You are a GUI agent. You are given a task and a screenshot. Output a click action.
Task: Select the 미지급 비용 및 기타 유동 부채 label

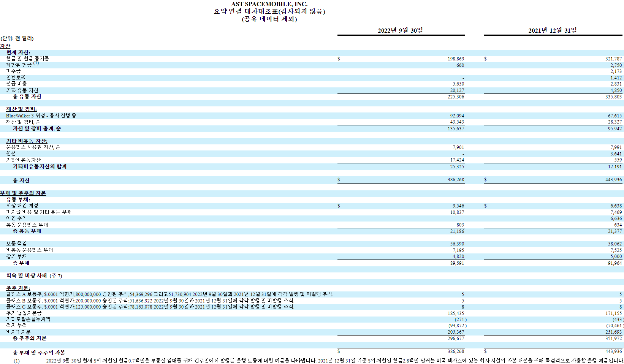[x=39, y=212]
